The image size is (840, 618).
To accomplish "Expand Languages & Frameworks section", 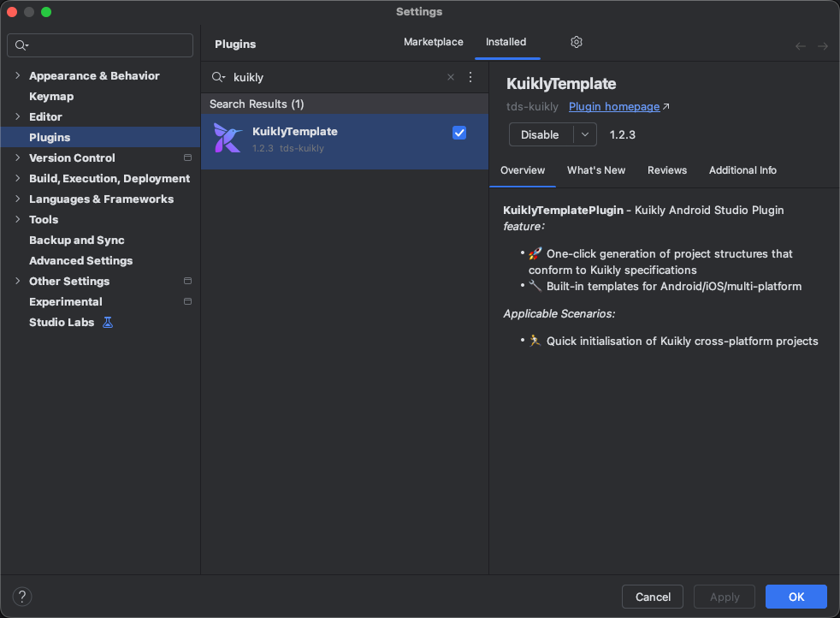I will [x=18, y=199].
